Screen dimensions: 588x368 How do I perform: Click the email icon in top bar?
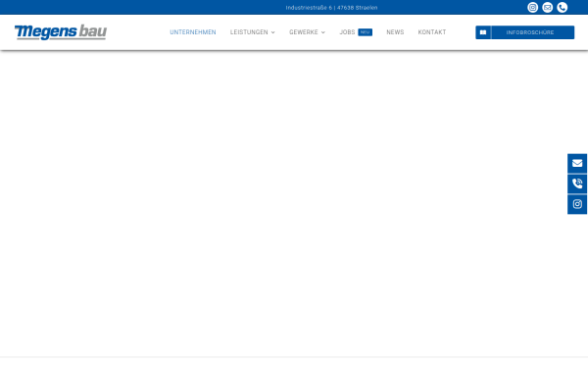[x=548, y=8]
